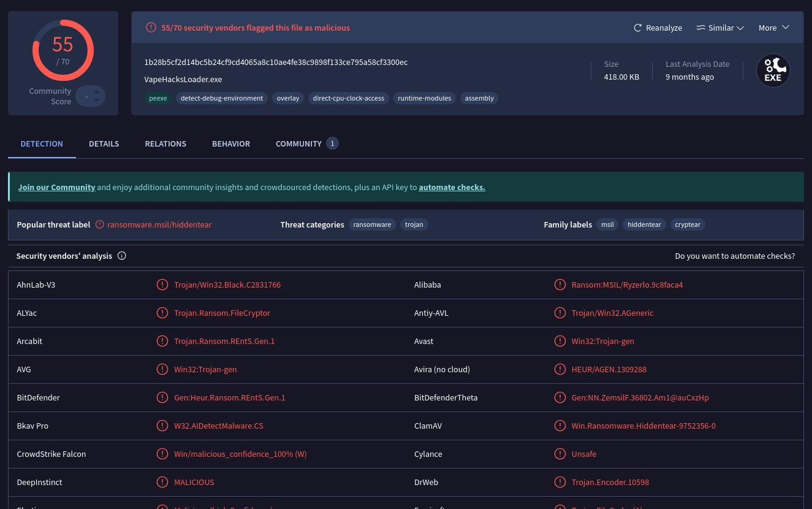The width and height of the screenshot is (812, 509).
Task: Click the info icon beside Security vendors' analysis
Action: point(121,256)
